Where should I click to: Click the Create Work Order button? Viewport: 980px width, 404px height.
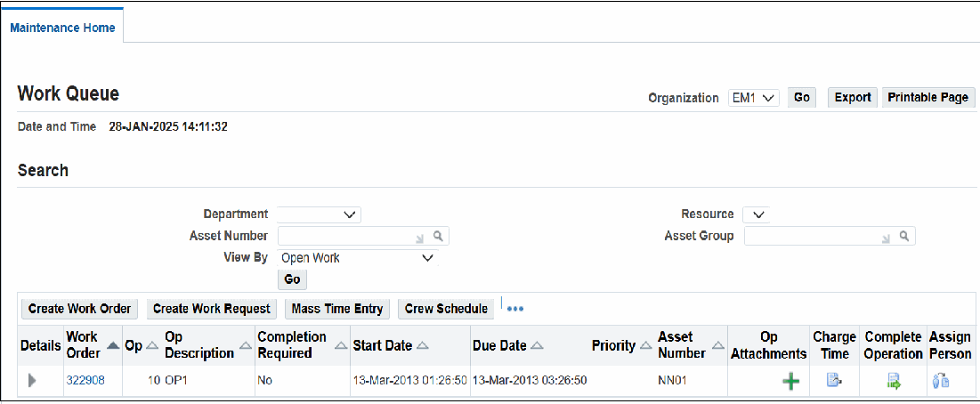[79, 309]
